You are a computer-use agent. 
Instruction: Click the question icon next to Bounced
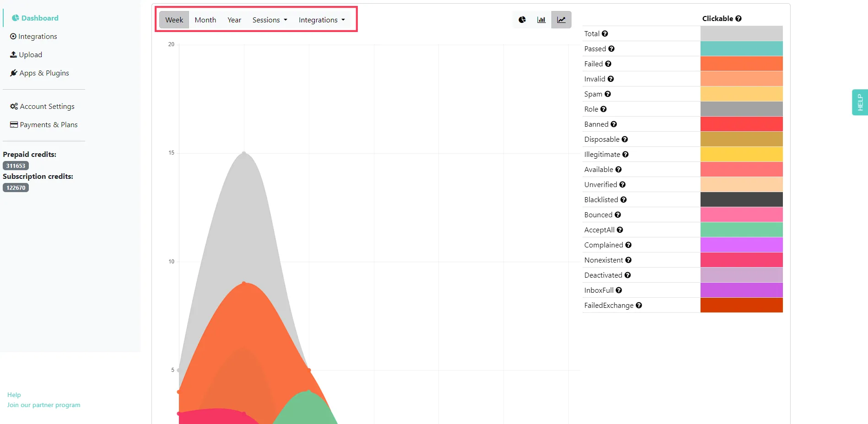tap(618, 215)
